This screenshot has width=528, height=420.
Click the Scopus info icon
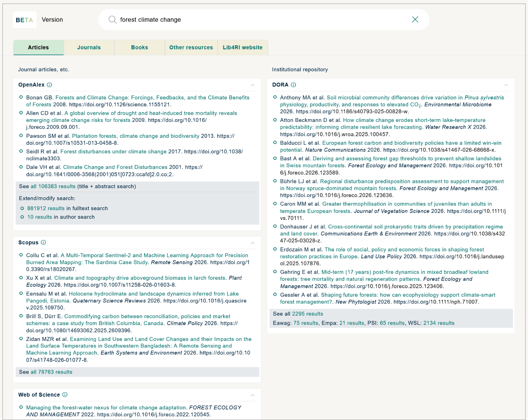pos(44,243)
